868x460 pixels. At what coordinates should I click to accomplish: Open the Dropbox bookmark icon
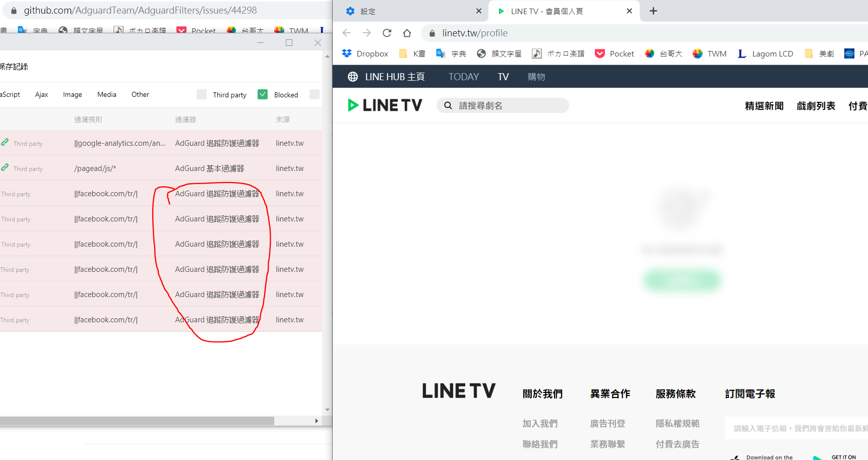click(x=347, y=53)
